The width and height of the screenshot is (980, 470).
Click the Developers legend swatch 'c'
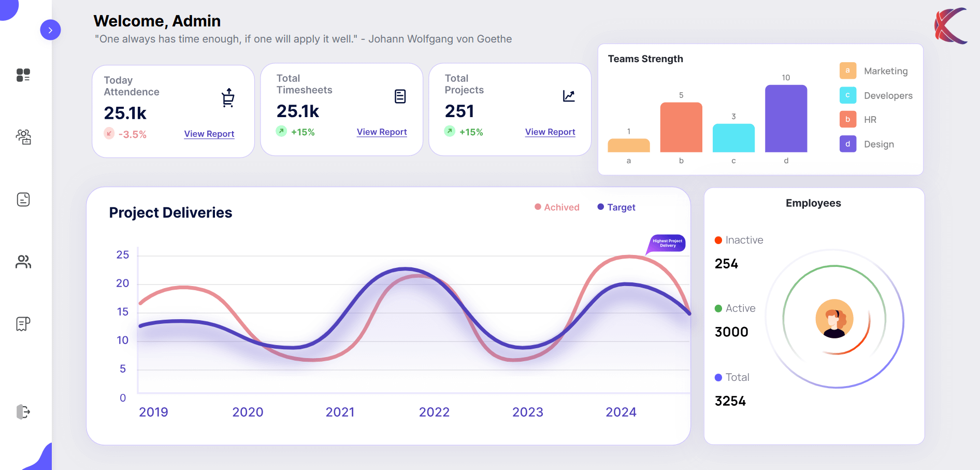(x=848, y=95)
